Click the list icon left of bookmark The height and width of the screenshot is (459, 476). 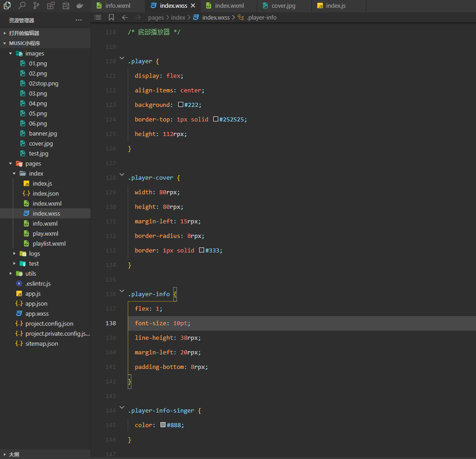98,17
